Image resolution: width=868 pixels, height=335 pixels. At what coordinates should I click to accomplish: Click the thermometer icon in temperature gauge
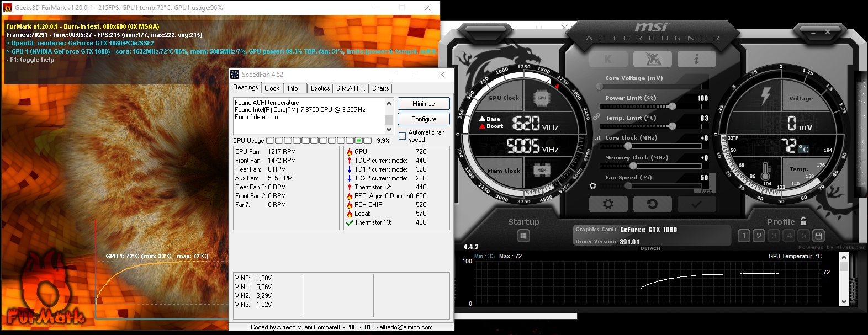(x=765, y=172)
